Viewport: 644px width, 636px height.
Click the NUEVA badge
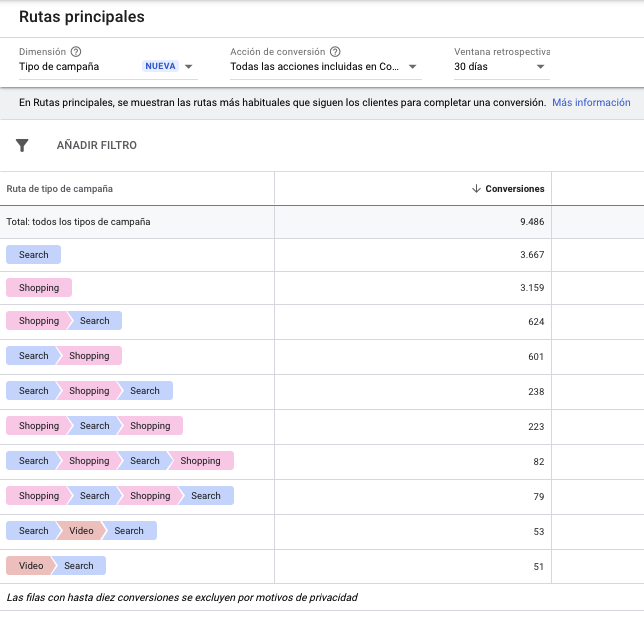click(x=160, y=66)
